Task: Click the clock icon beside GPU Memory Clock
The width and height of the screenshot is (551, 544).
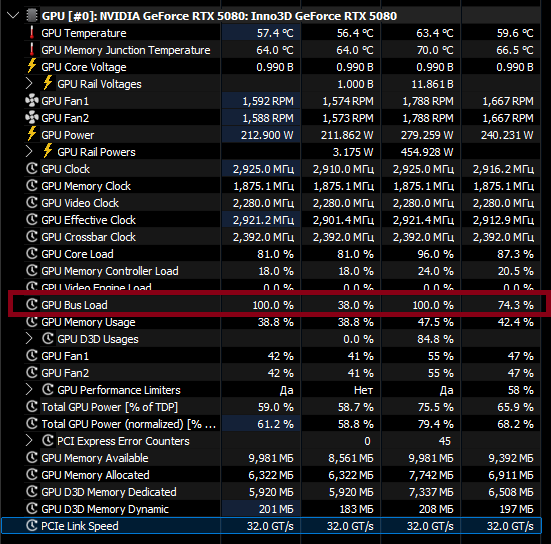Action: 32,186
